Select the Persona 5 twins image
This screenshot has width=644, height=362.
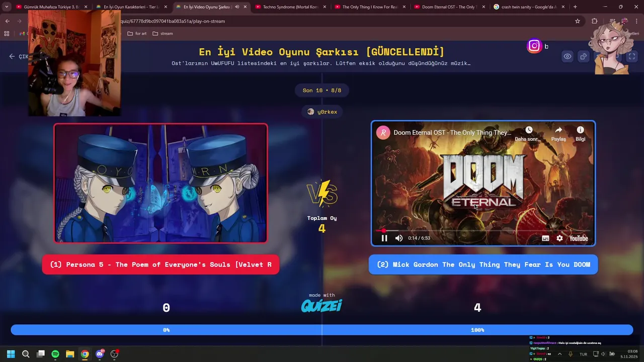pyautogui.click(x=160, y=183)
